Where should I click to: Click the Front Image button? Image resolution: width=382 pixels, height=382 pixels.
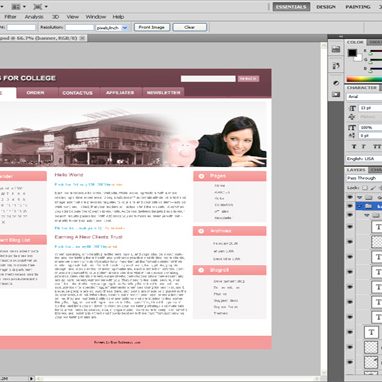point(152,27)
